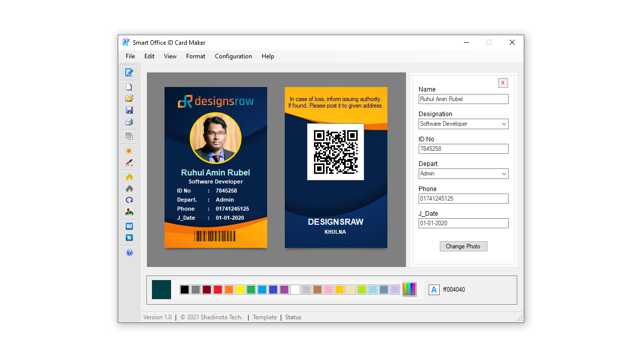Open the Format menu
This screenshot has width=644, height=362.
pos(196,56)
